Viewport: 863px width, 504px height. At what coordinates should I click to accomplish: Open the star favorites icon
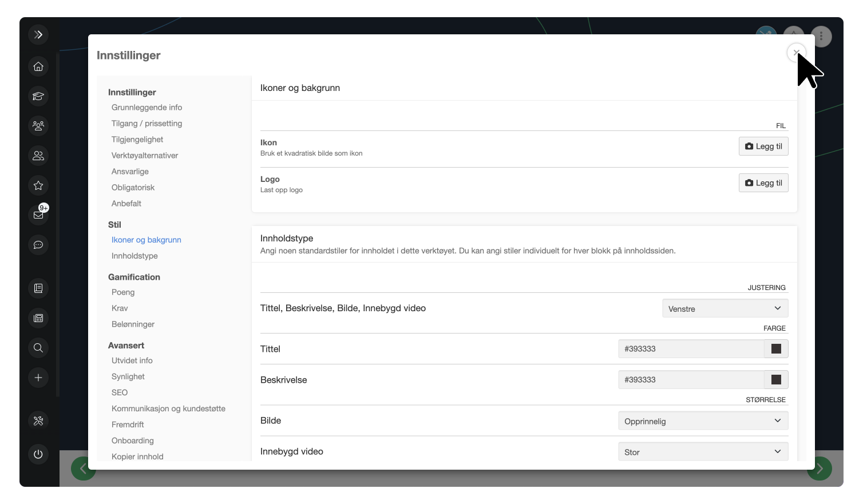(38, 185)
